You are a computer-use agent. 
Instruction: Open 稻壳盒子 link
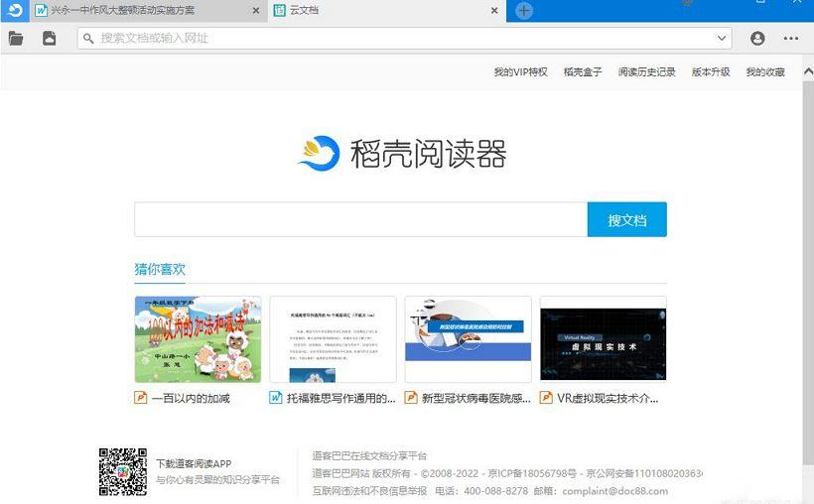(x=583, y=72)
